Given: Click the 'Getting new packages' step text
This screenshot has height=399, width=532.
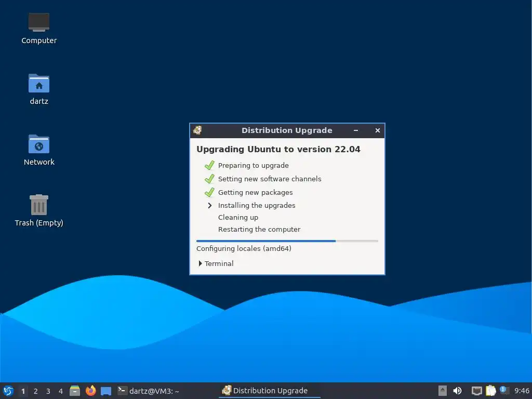Looking at the screenshot, I should tap(256, 192).
